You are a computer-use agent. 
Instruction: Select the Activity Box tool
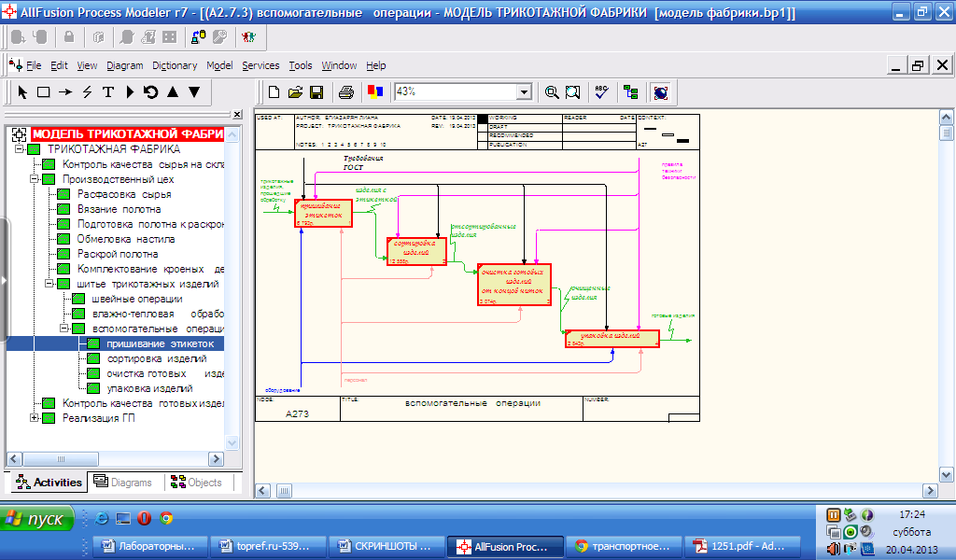coord(43,92)
